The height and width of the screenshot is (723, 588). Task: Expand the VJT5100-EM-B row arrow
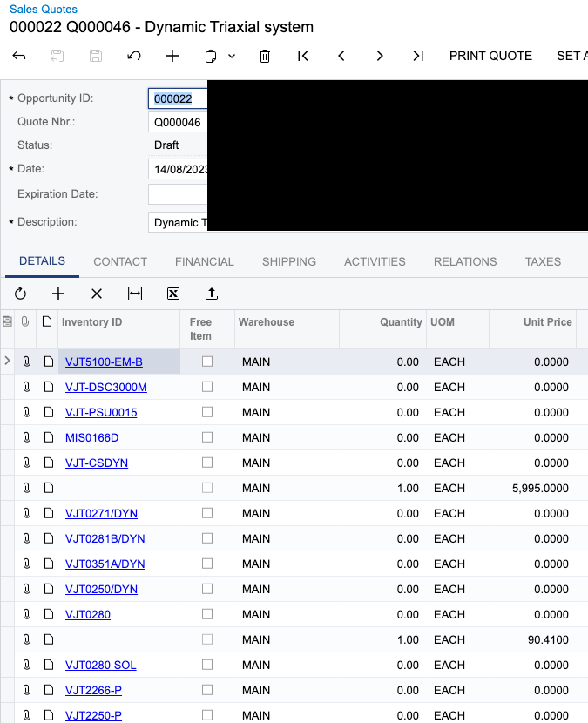point(7,361)
